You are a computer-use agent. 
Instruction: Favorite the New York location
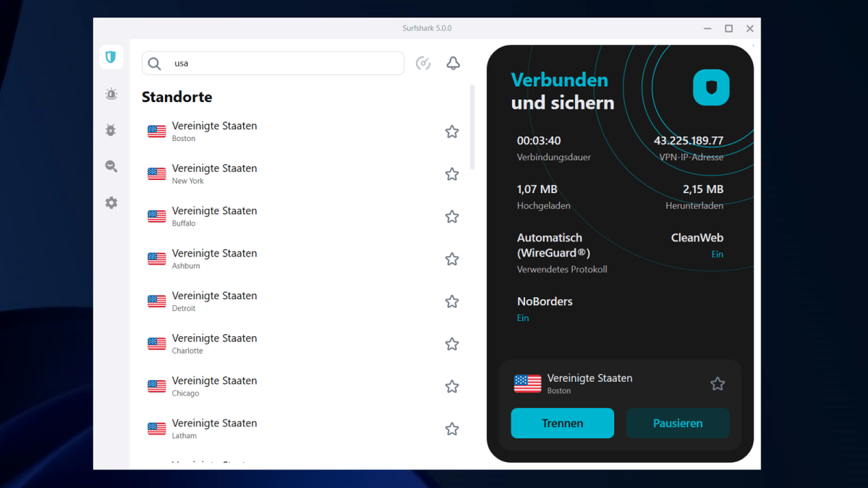[x=452, y=174]
